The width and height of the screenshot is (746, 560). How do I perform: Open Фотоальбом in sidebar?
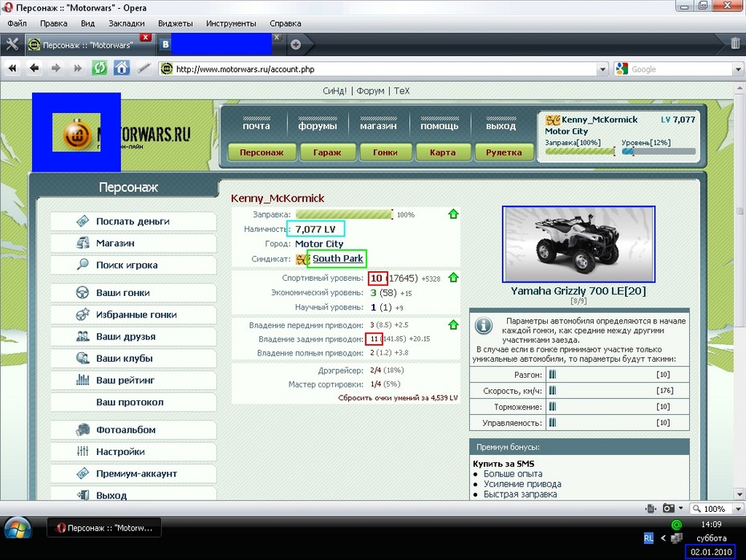pyautogui.click(x=134, y=430)
